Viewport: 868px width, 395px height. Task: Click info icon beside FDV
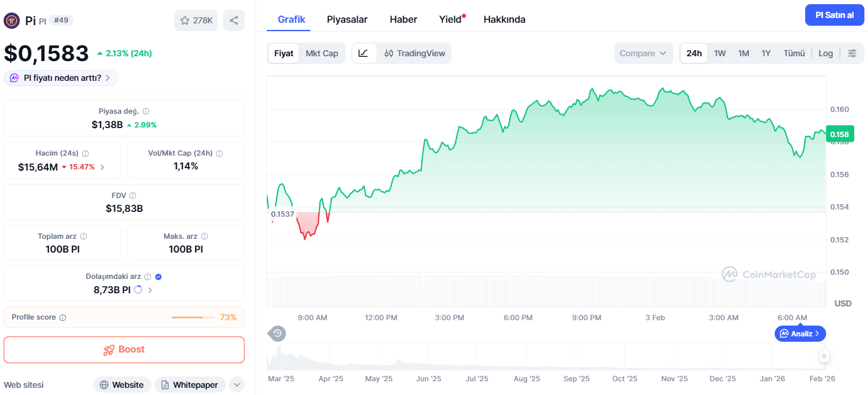coord(133,196)
